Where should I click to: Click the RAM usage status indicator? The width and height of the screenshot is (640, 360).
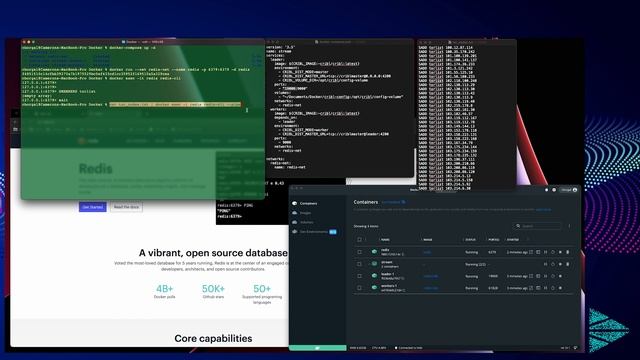358,348
